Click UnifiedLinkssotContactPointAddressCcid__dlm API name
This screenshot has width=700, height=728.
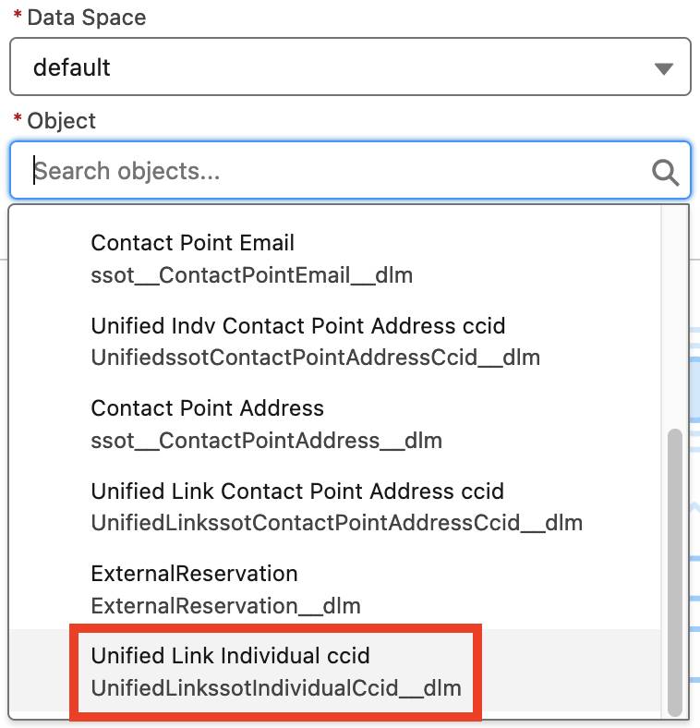(336, 523)
